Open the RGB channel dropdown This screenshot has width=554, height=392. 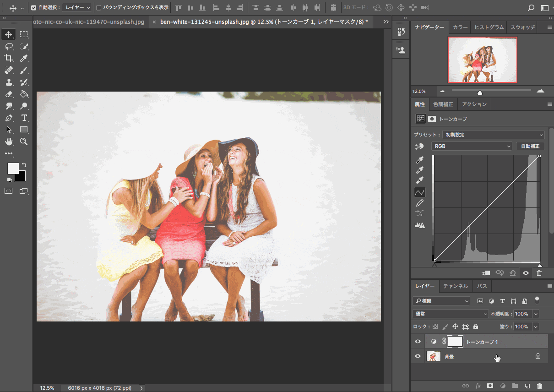pyautogui.click(x=472, y=146)
